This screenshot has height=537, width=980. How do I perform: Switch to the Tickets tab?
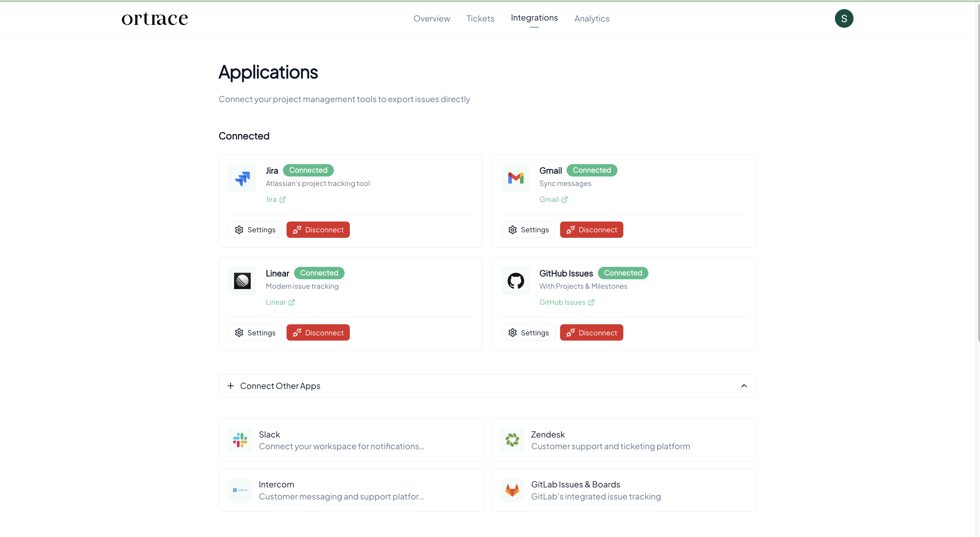tap(480, 18)
